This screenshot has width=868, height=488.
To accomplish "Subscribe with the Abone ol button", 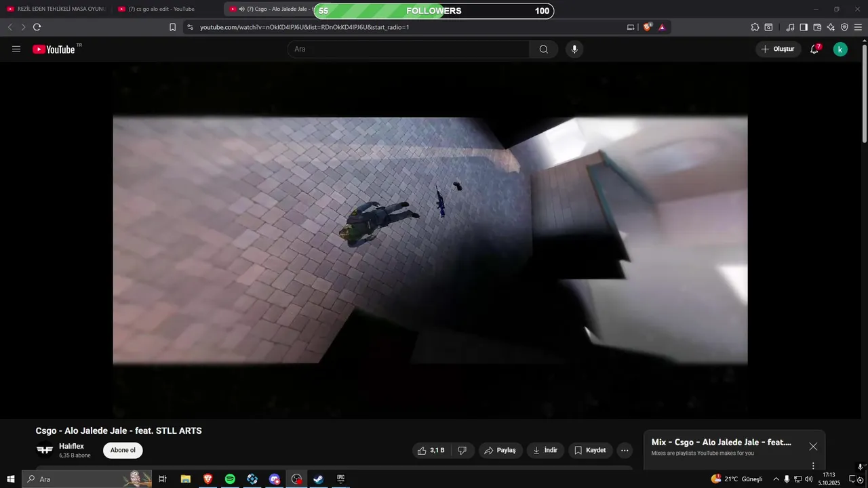I will (x=123, y=450).
